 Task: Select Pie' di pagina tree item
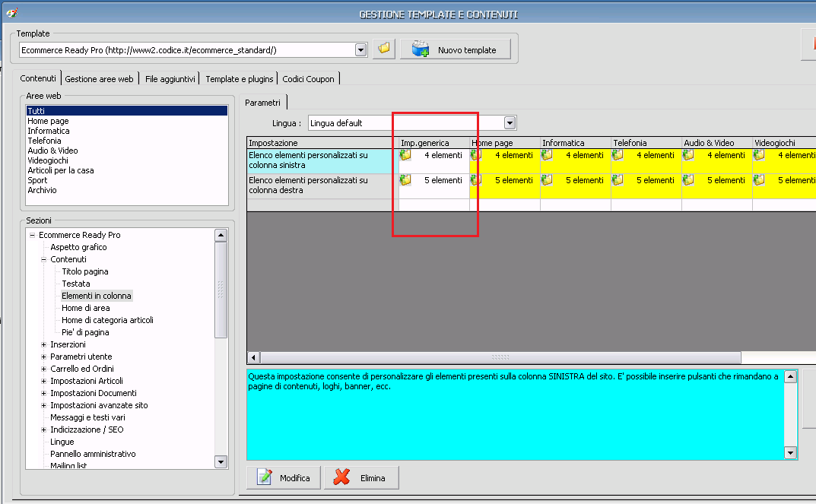pyautogui.click(x=85, y=332)
